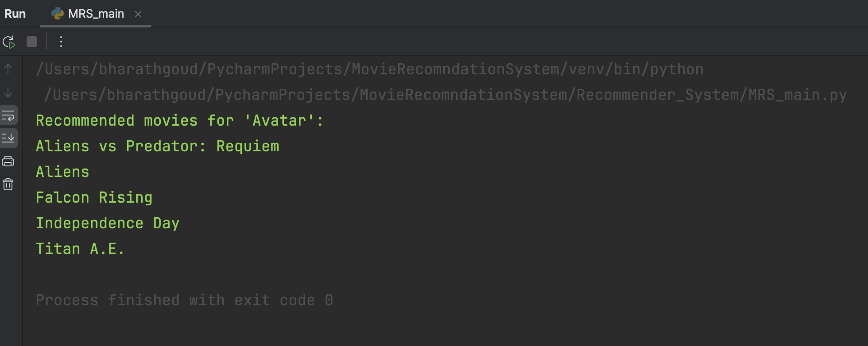Viewport: 868px width, 346px height.
Task: Click the "Independence Day" output line
Action: click(x=108, y=223)
